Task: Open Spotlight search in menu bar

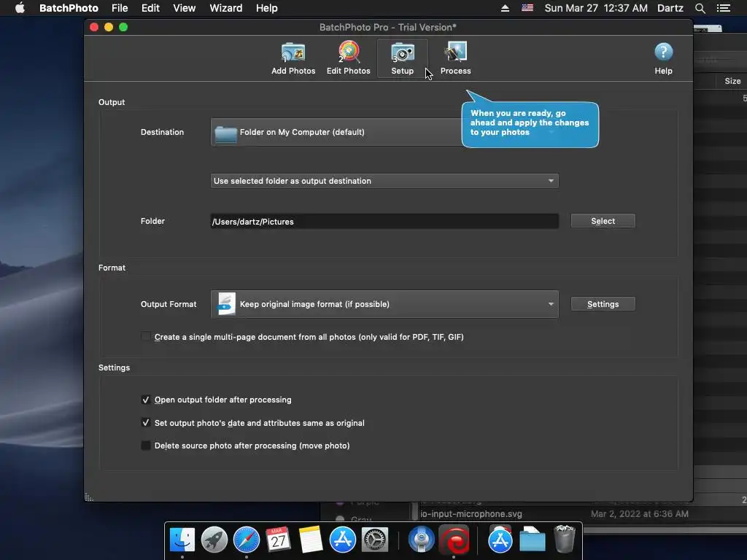Action: tap(700, 8)
